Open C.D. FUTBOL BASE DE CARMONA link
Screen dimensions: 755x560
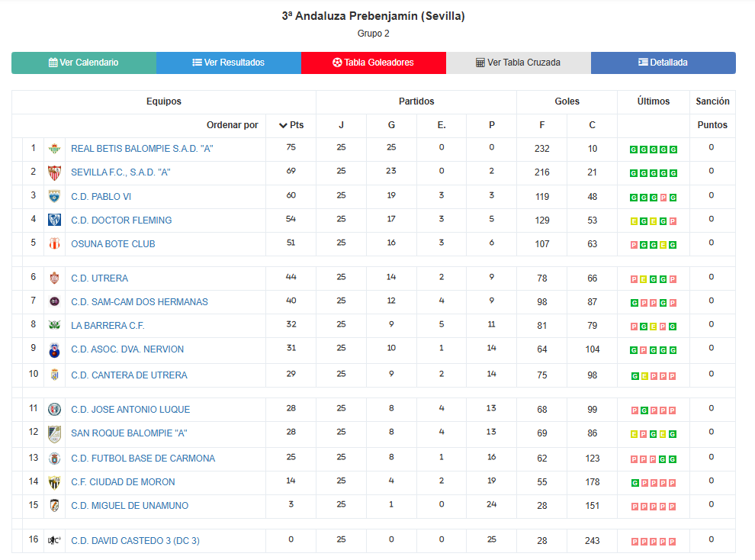point(143,459)
